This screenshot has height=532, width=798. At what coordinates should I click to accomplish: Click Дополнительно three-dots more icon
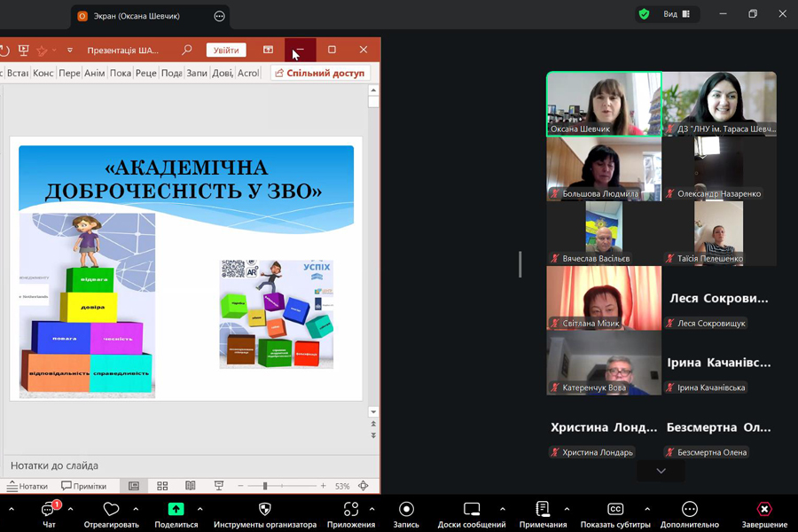(x=689, y=509)
